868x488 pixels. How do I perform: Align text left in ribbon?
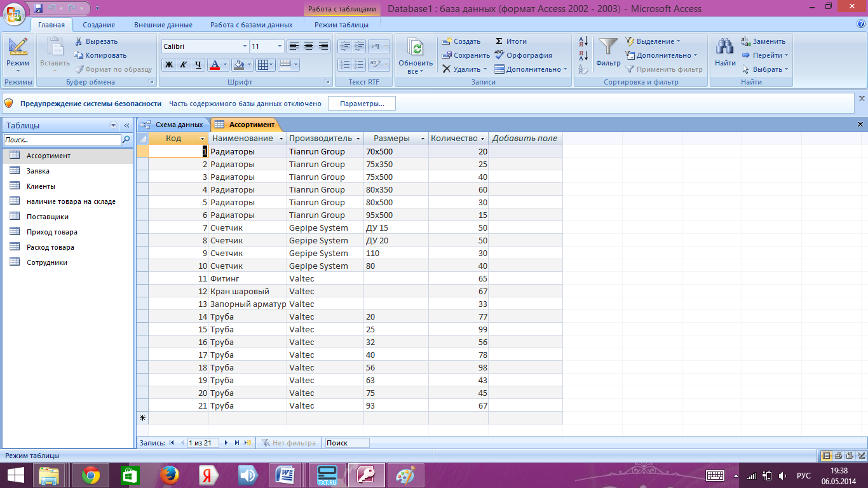294,46
